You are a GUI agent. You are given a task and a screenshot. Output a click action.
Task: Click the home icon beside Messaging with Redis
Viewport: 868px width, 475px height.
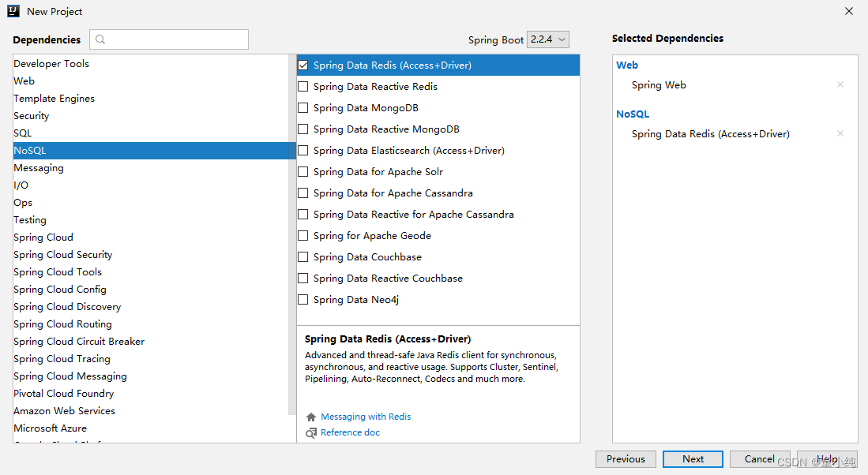[311, 417]
